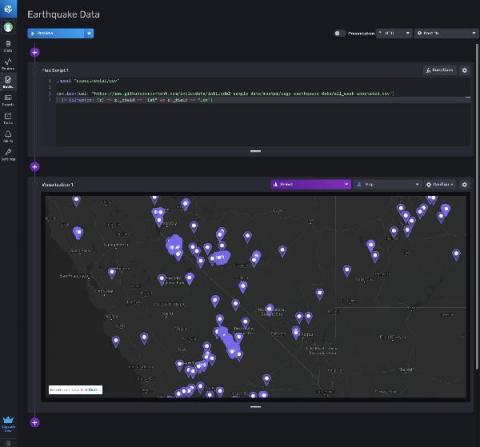Click the button beside Flux Script gear
Image resolution: width=480 pixels, height=447 pixels.
[439, 70]
